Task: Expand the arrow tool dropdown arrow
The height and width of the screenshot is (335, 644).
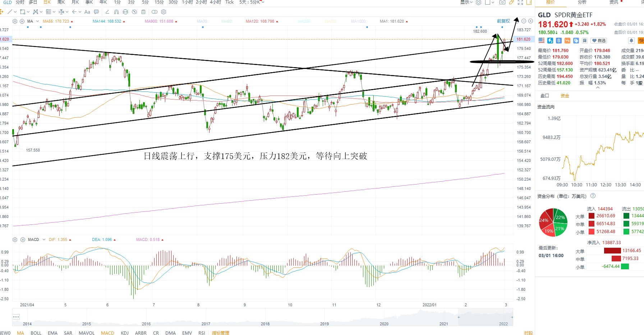Action: (x=80, y=12)
